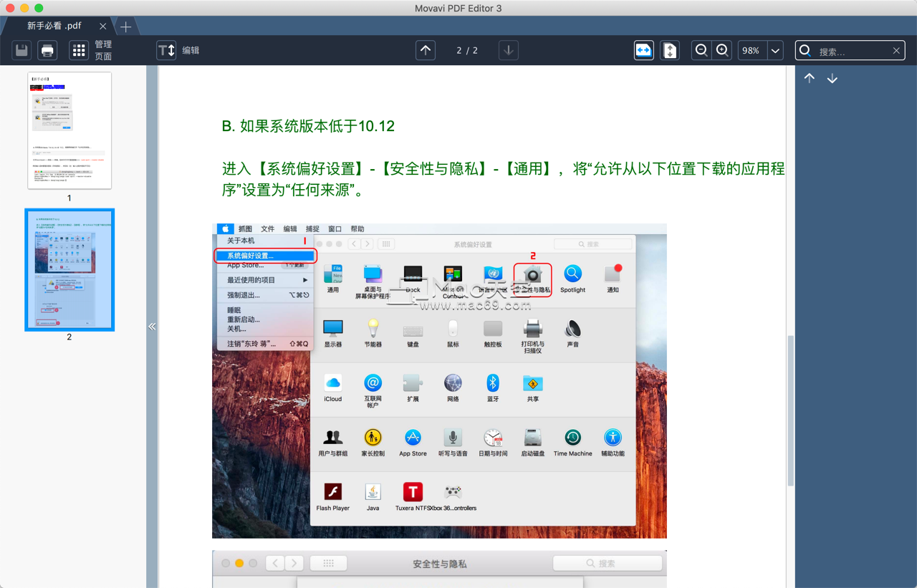The image size is (917, 588).
Task: Zoom in with the plus magnifier
Action: click(722, 50)
